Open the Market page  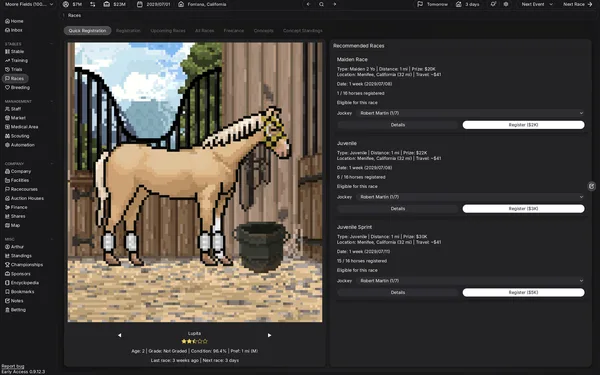click(15, 118)
